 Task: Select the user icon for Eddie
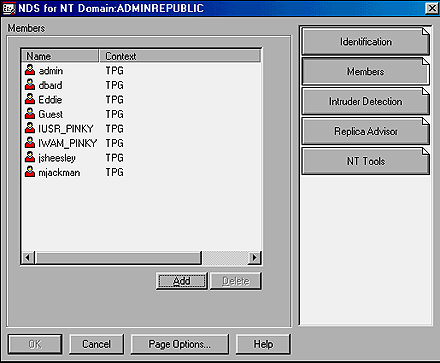pyautogui.click(x=30, y=99)
